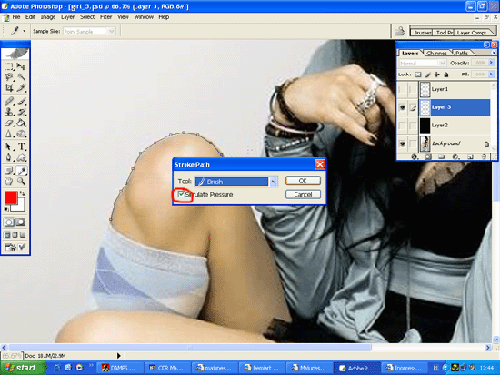This screenshot has width=500, height=375.
Task: Click OK in Stroke Path dialog
Action: (x=303, y=181)
